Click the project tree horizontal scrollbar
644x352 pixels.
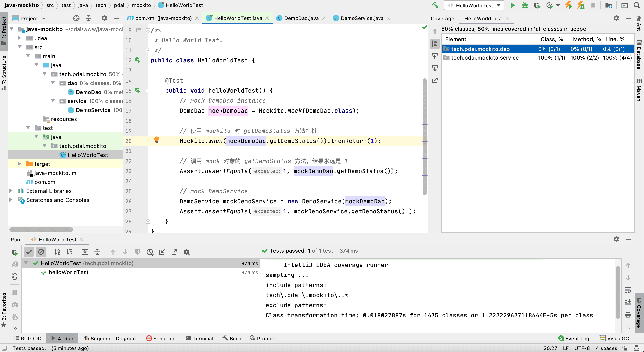[x=41, y=229]
